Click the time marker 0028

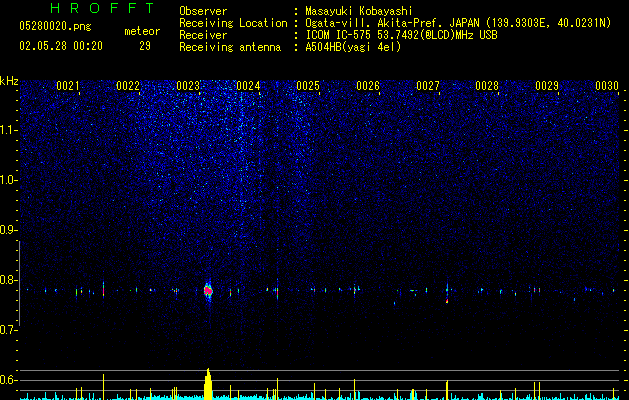[487, 86]
